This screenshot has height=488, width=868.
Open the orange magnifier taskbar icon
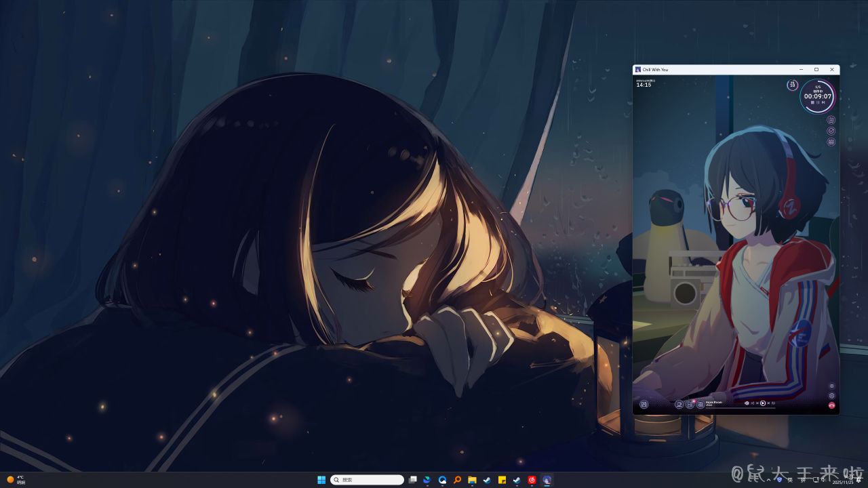tap(457, 480)
